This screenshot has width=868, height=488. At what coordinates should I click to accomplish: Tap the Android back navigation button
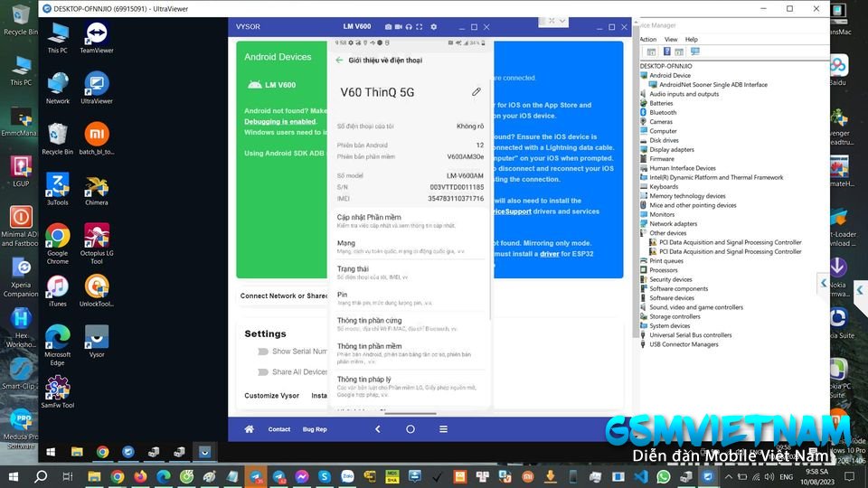coord(378,428)
